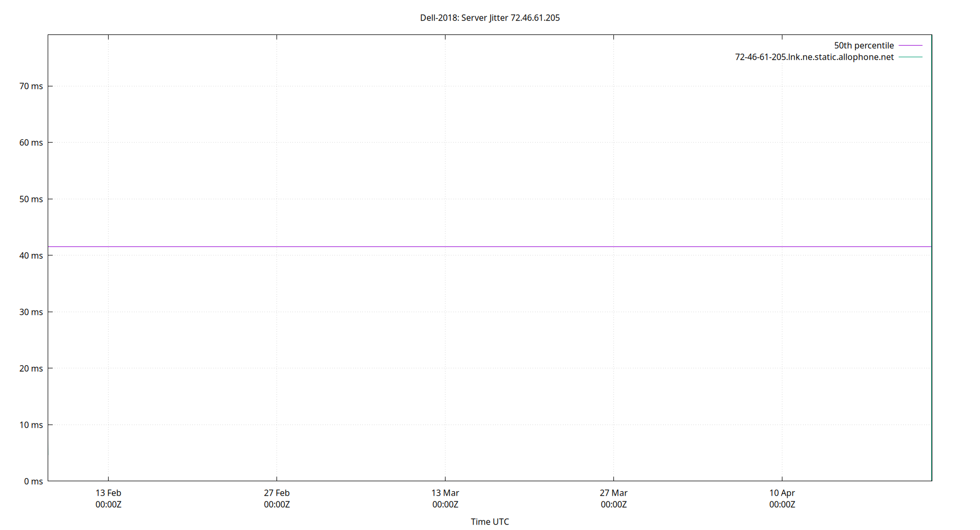980x530 pixels.
Task: Select the IP address 72.46.61.205 in title
Action: click(535, 17)
